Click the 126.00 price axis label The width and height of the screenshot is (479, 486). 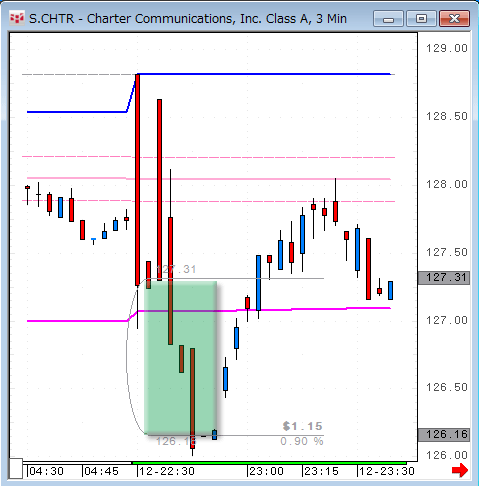click(447, 455)
